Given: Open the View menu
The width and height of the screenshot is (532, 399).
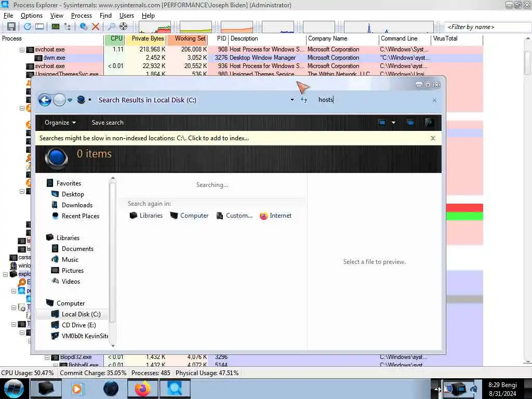Looking at the screenshot, I should pyautogui.click(x=57, y=16).
